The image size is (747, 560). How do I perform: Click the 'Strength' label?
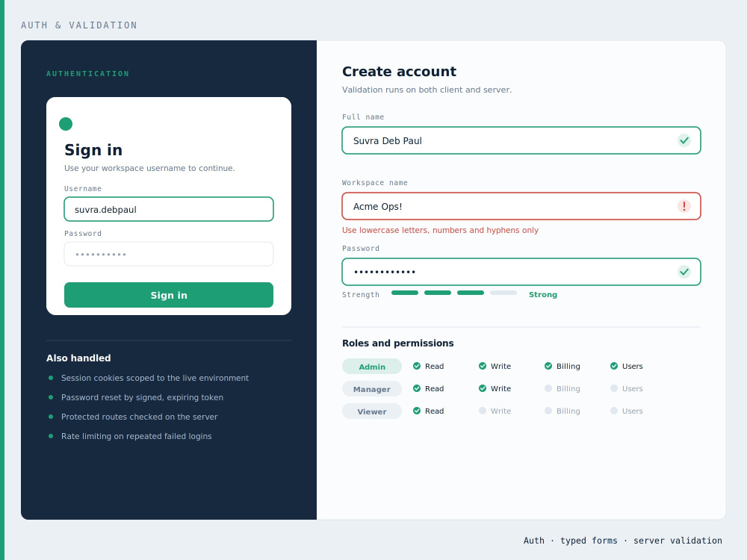point(361,294)
